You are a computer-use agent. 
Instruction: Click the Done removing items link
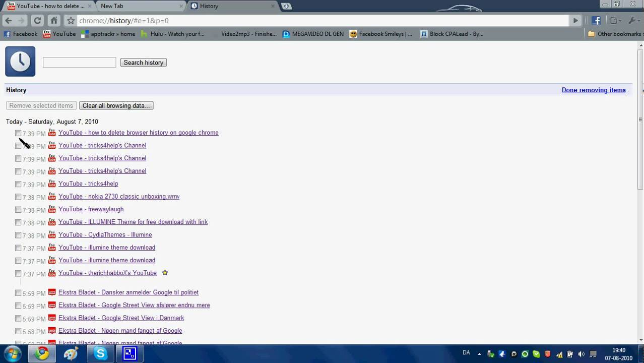pyautogui.click(x=594, y=90)
